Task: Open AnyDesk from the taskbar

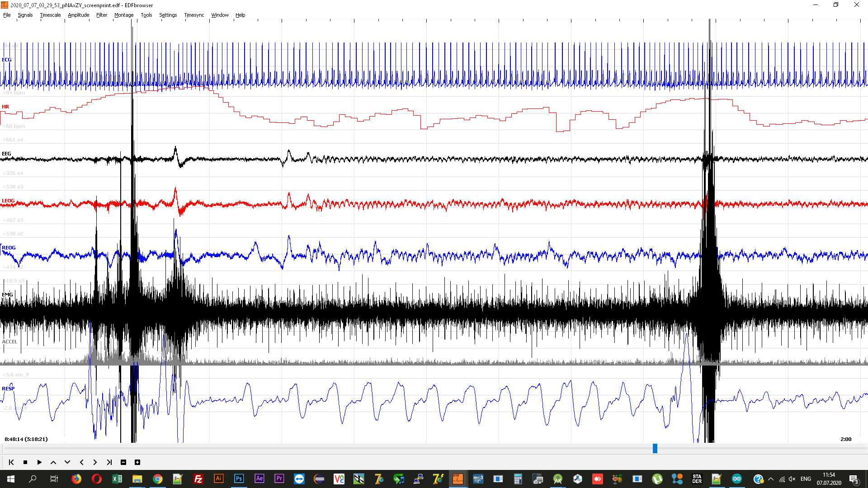Action: pyautogui.click(x=598, y=479)
